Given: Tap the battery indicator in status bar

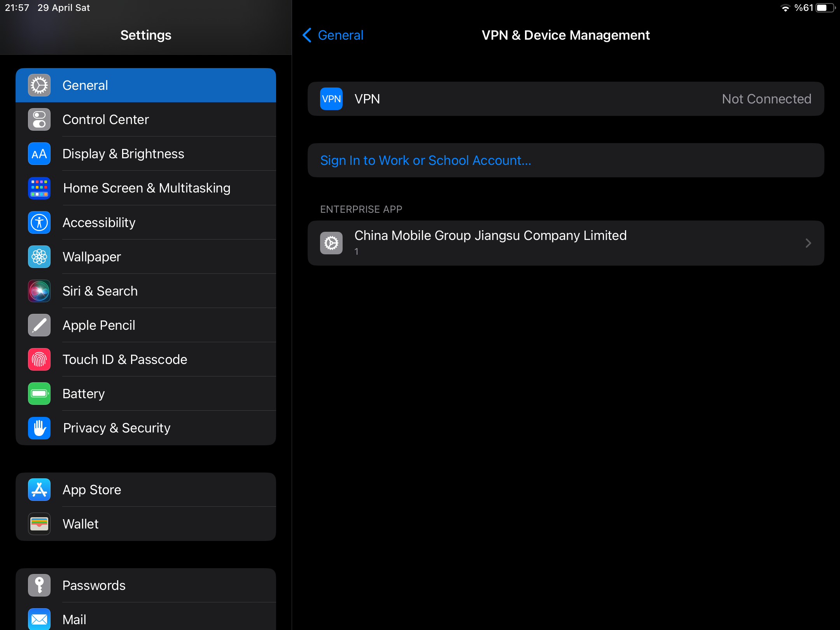Looking at the screenshot, I should 825,8.
